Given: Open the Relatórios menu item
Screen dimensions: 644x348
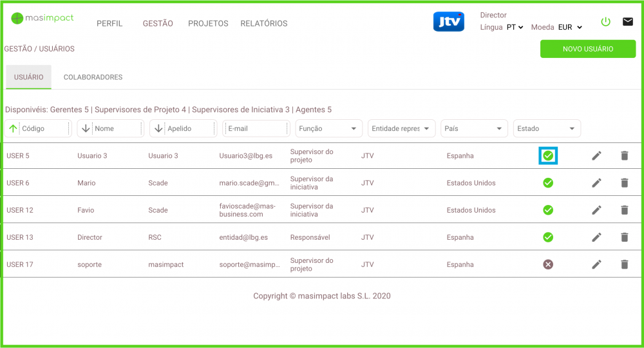Looking at the screenshot, I should (x=263, y=24).
